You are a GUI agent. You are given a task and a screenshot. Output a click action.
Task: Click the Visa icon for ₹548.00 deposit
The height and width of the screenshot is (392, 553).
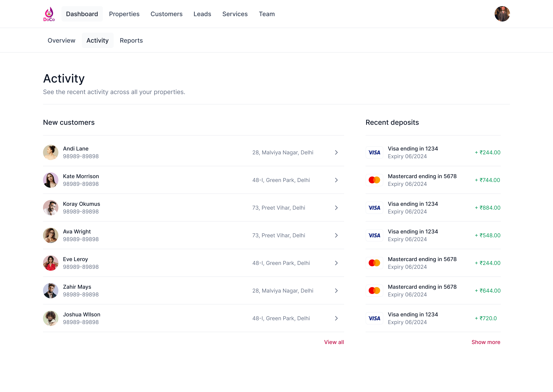coord(374,235)
